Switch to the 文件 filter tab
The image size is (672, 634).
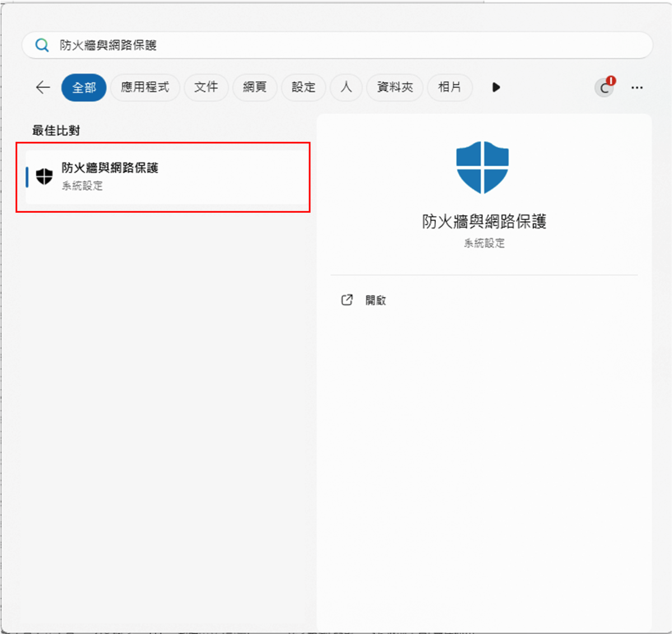[x=206, y=87]
